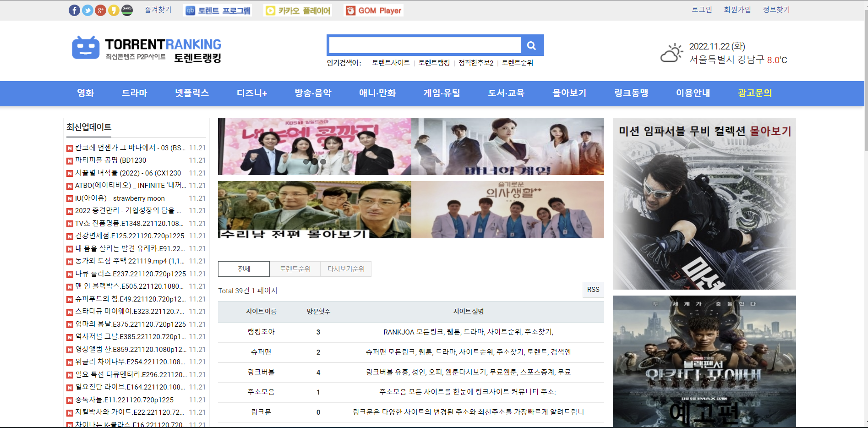Open the 이용안내 menu

693,93
